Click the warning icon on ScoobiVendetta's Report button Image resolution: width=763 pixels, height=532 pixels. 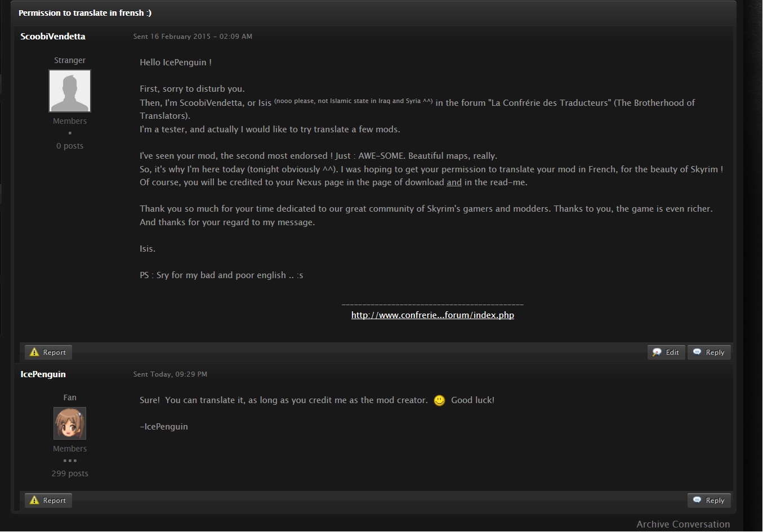point(34,352)
